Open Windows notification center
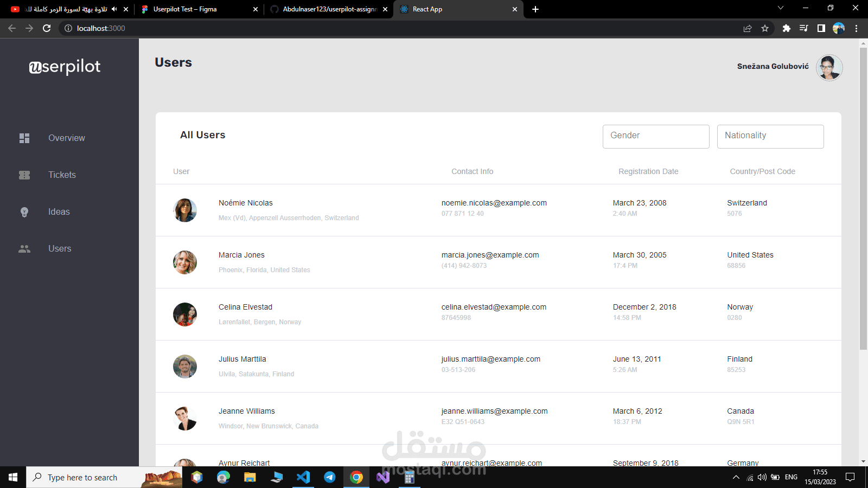This screenshot has height=488, width=868. (850, 477)
